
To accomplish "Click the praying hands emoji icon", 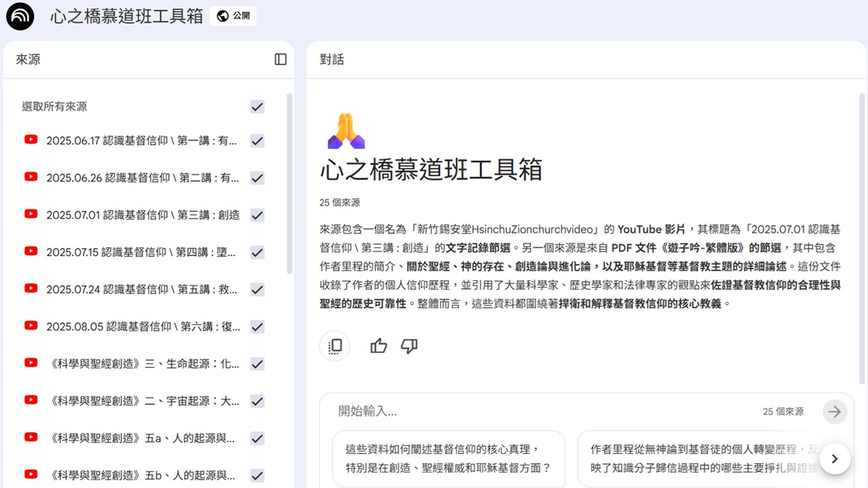I will (x=345, y=131).
